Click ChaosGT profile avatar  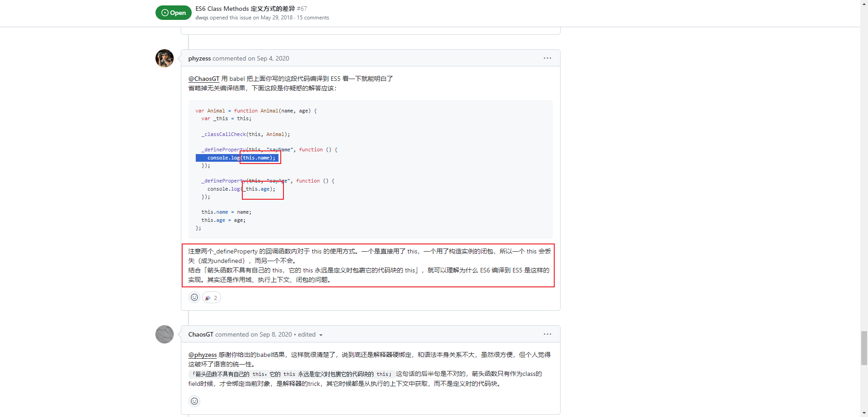click(x=165, y=334)
